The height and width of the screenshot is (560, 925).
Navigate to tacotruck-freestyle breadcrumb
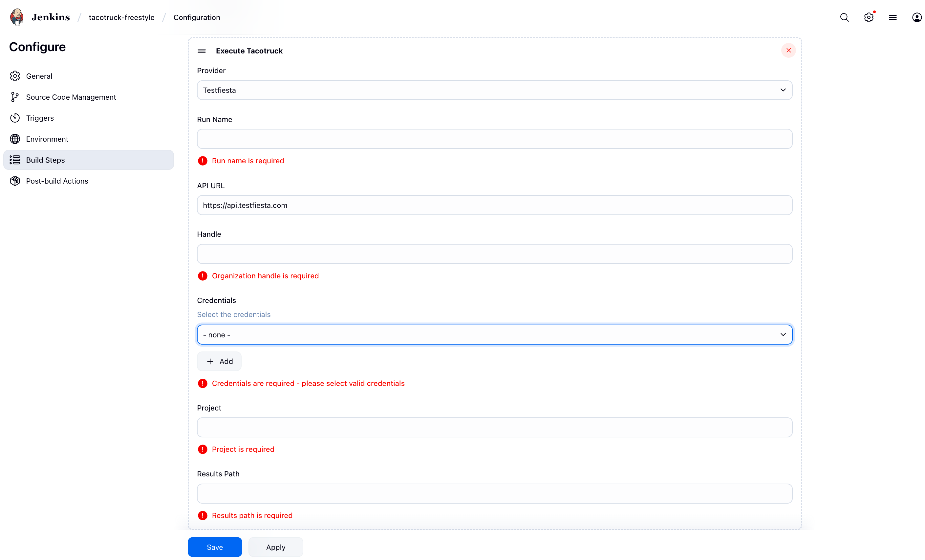tap(122, 17)
